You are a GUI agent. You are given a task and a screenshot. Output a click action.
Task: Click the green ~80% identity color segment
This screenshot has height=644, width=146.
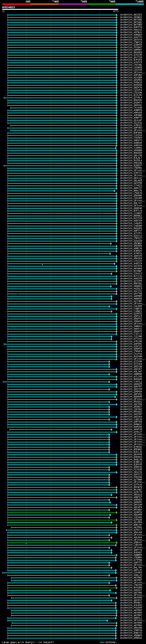tap(101, 4)
